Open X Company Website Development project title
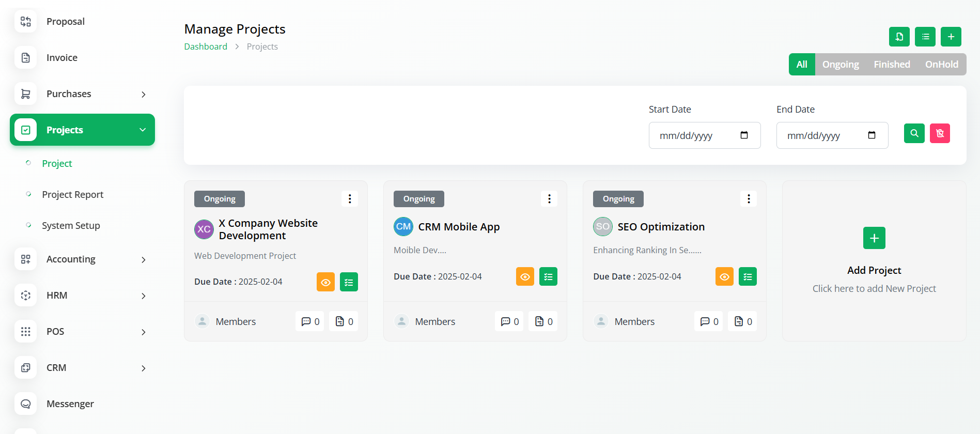This screenshot has width=980, height=434. [x=268, y=229]
